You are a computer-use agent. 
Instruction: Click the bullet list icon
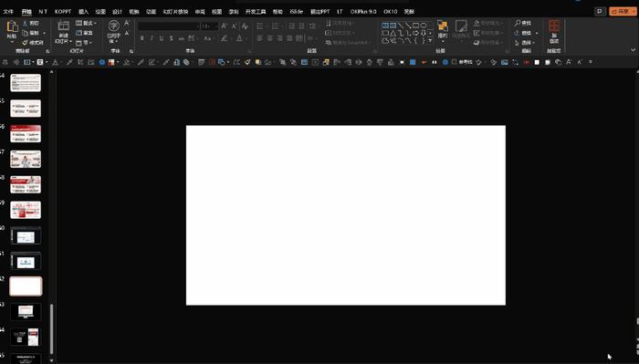click(x=260, y=26)
